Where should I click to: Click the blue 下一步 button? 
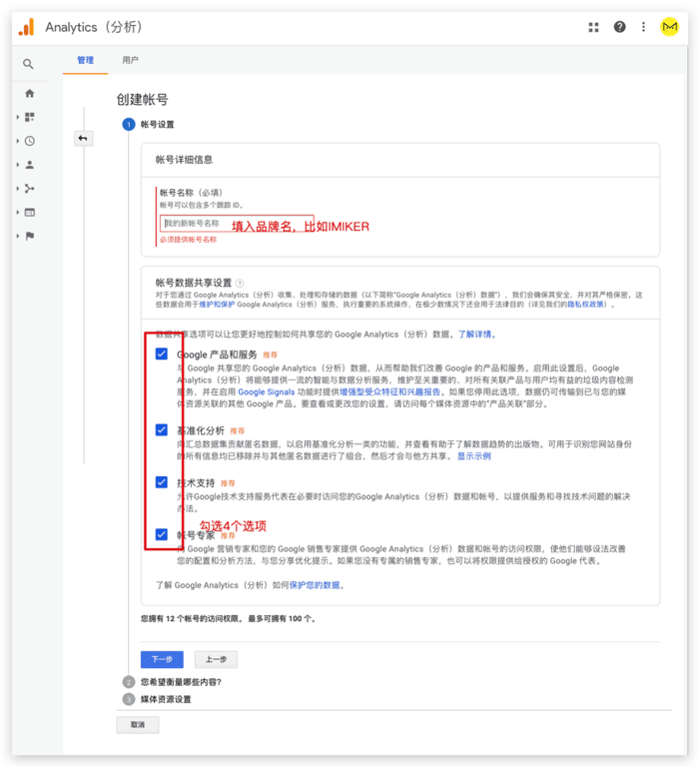point(162,659)
